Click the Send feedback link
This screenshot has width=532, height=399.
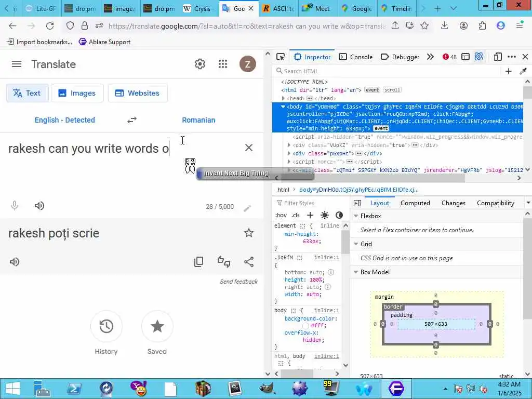[x=238, y=281]
